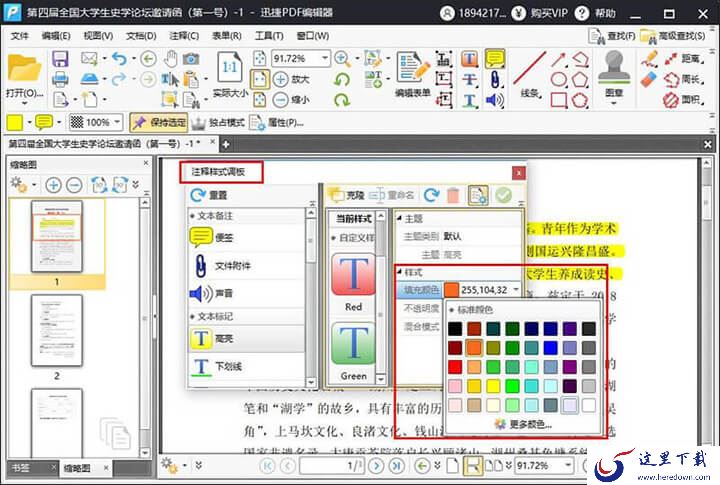The width and height of the screenshot is (720, 485).
Task: Choose the Red highlight style preset
Action: (353, 281)
